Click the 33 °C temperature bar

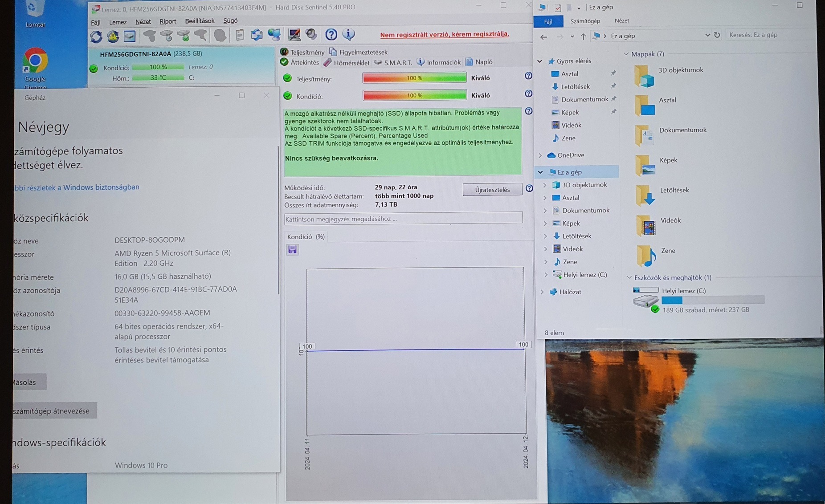(x=158, y=77)
